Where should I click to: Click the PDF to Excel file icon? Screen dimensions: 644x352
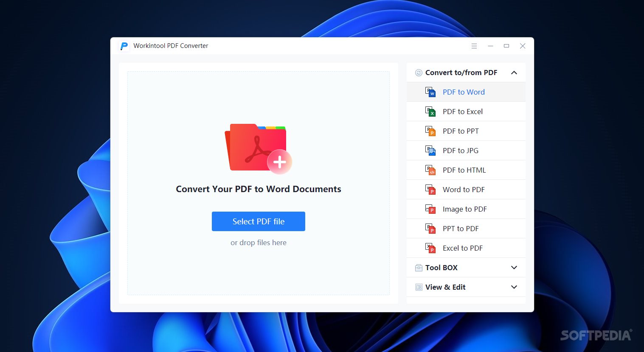pyautogui.click(x=430, y=112)
